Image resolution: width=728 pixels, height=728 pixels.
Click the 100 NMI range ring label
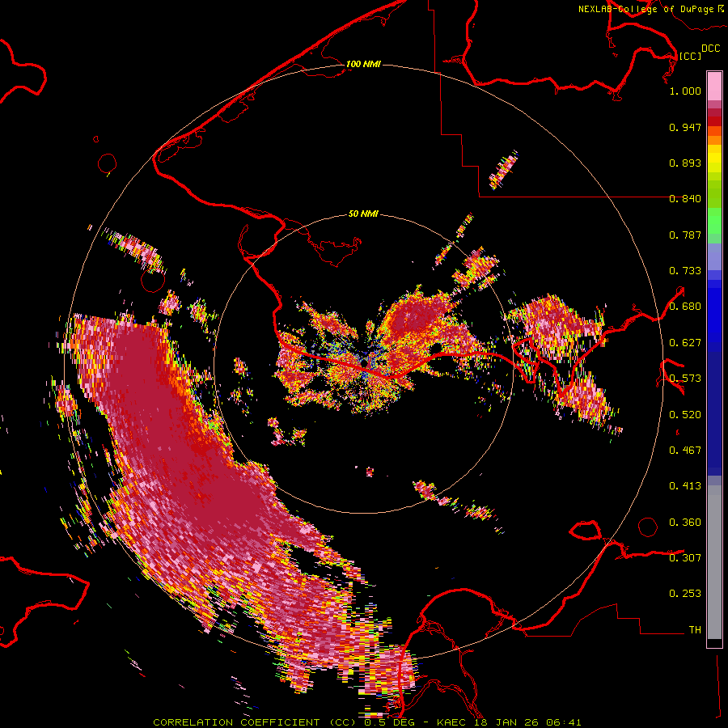pos(363,64)
